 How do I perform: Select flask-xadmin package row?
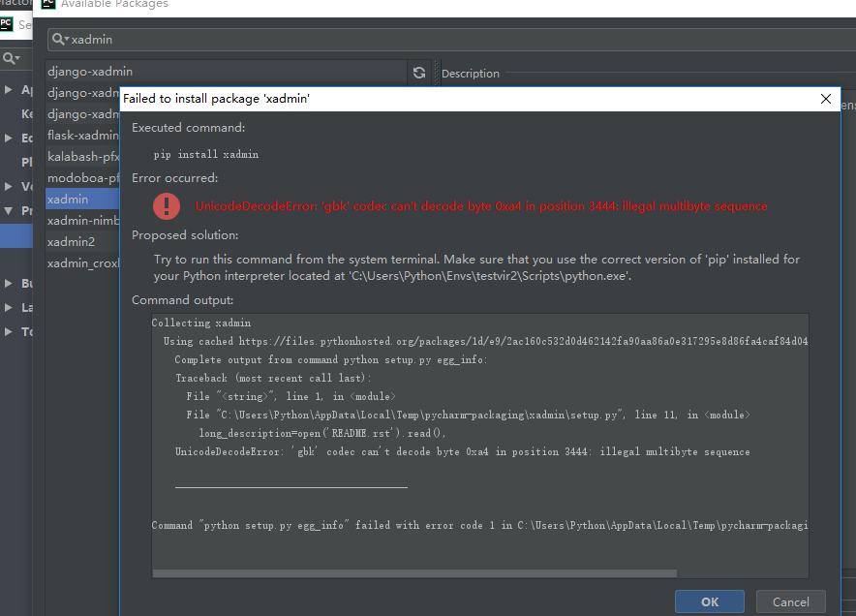tap(82, 135)
